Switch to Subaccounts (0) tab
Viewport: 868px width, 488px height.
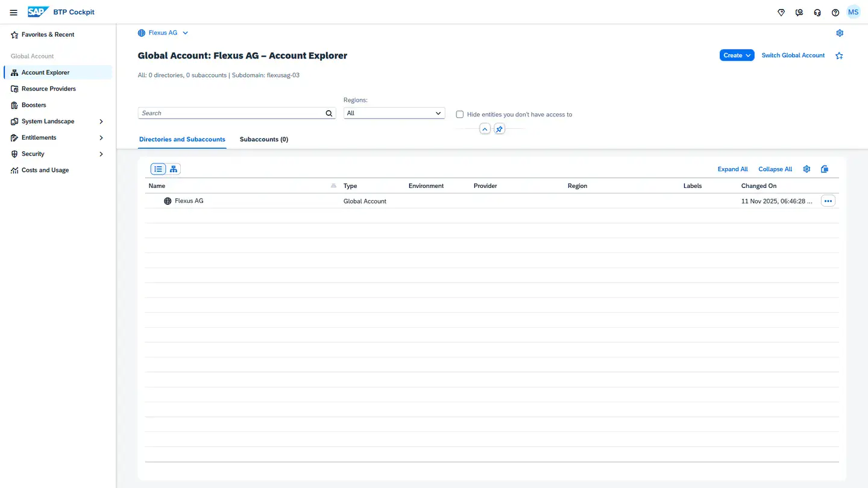tap(263, 139)
